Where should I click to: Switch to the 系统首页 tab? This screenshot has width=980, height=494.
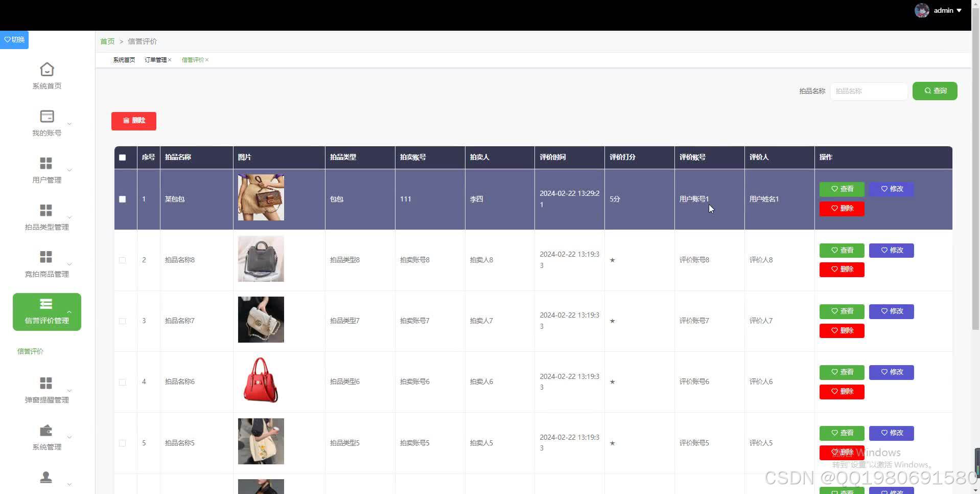click(124, 60)
